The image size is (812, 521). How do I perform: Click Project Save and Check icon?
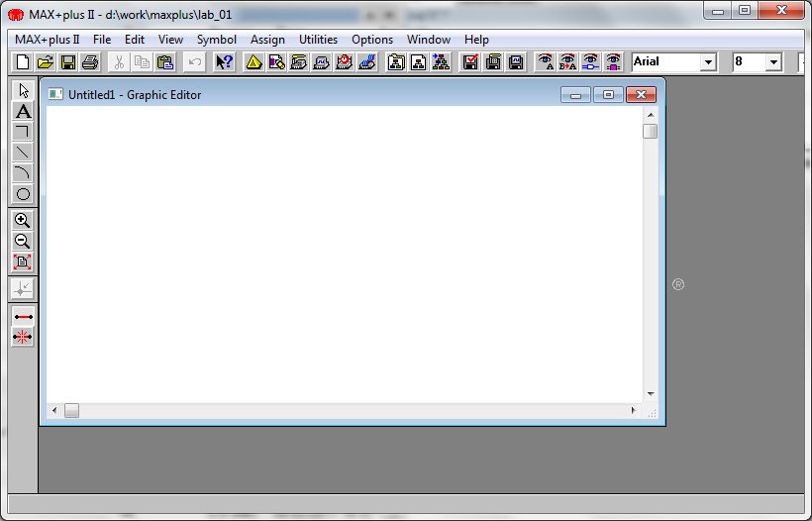click(470, 62)
